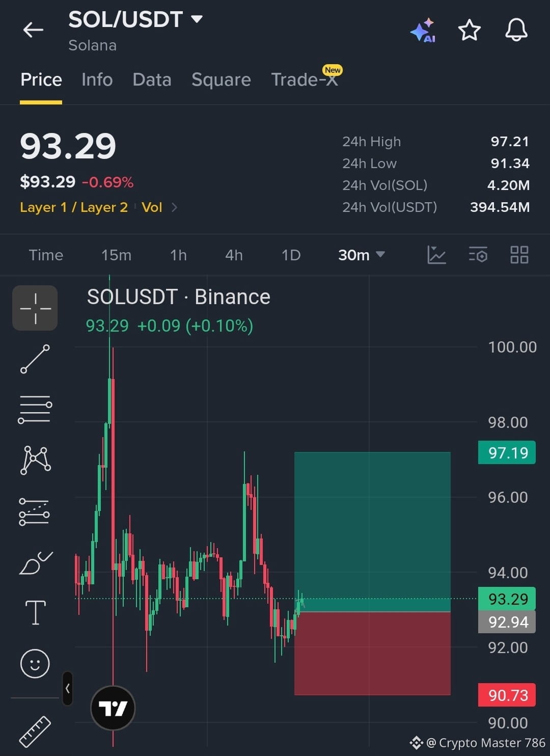The image size is (550, 756).
Task: Open price alerts with the bell icon
Action: [516, 30]
